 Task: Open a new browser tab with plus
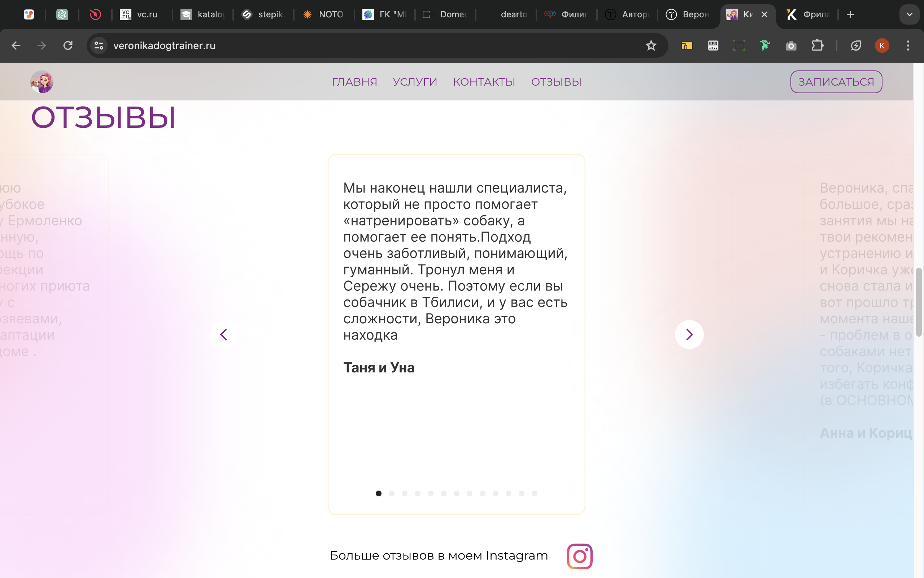tap(850, 14)
